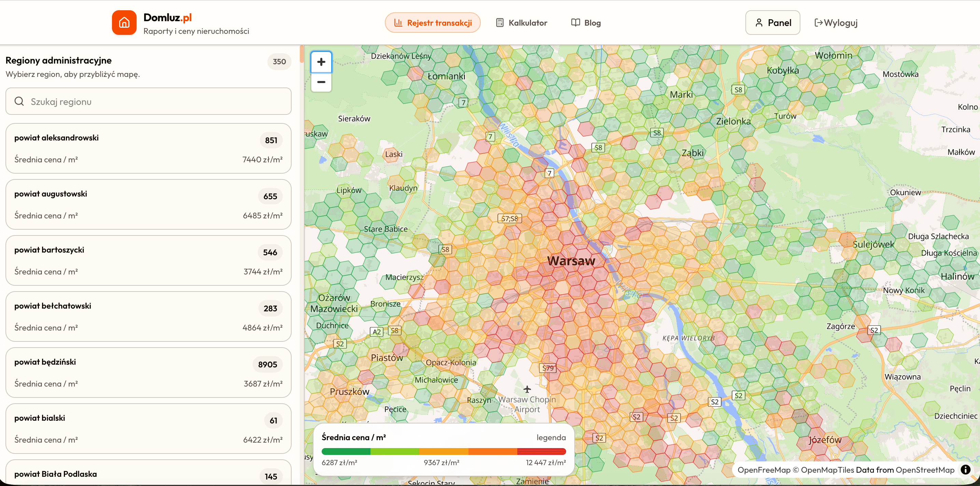Click the 655 badge for augustowski
This screenshot has width=980, height=486.
tap(270, 196)
